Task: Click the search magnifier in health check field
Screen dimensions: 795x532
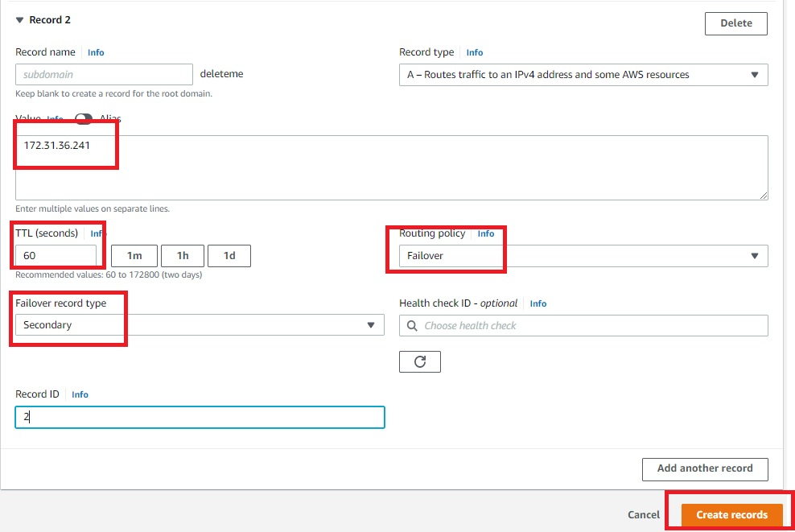Action: pyautogui.click(x=412, y=325)
